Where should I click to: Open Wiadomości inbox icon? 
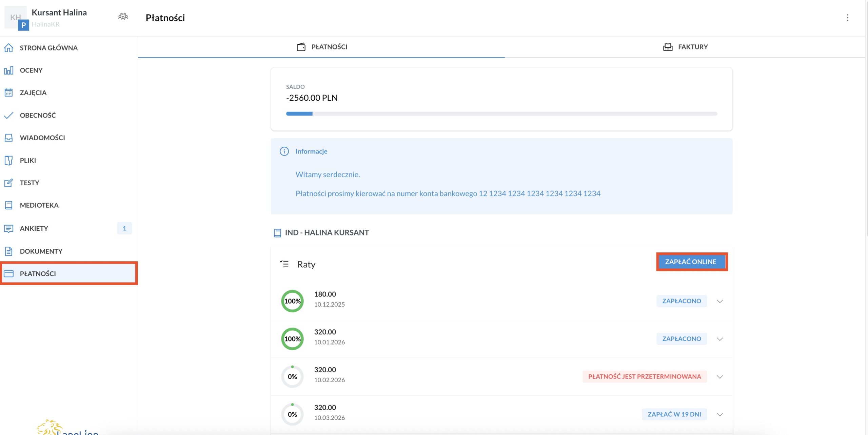pos(8,138)
